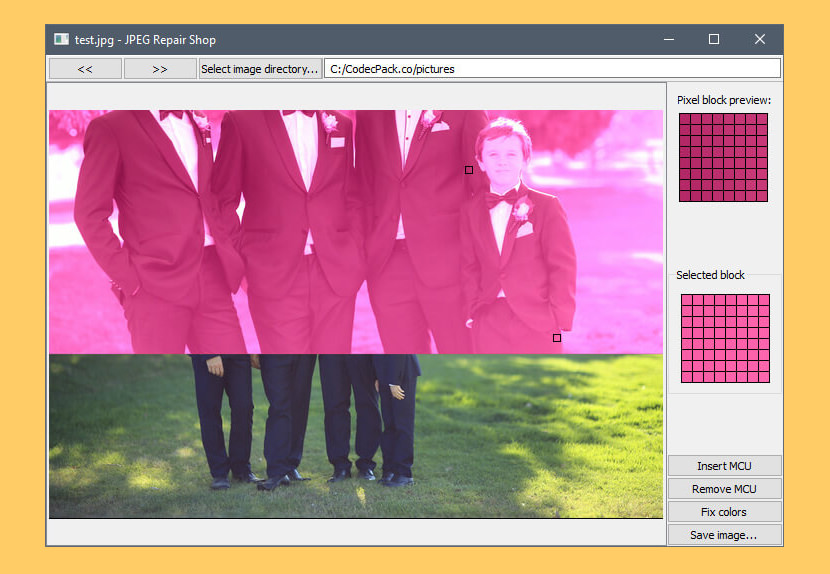830x574 pixels.
Task: Go to previous image with << button
Action: tap(85, 69)
